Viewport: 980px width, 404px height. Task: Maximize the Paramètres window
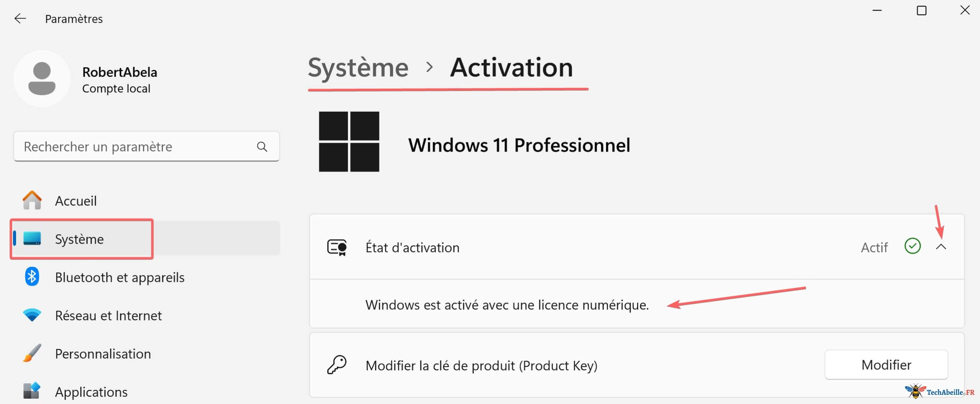tap(921, 11)
